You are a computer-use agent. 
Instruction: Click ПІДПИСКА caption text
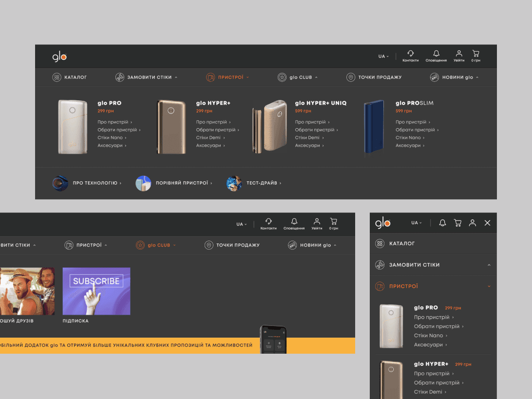pyautogui.click(x=76, y=321)
